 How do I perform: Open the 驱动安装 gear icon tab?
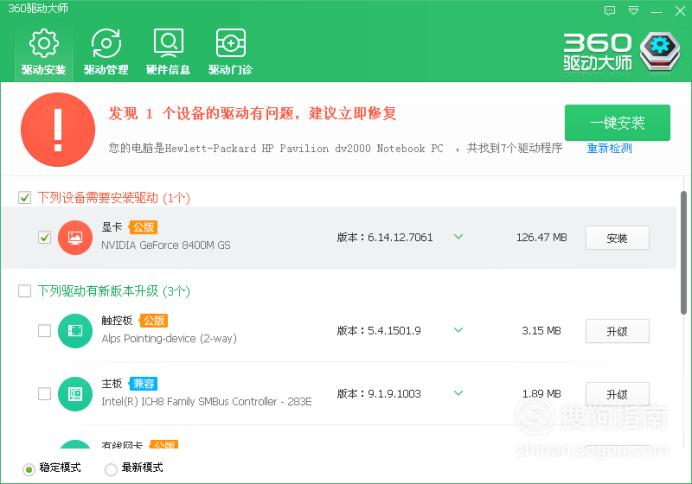(43, 52)
